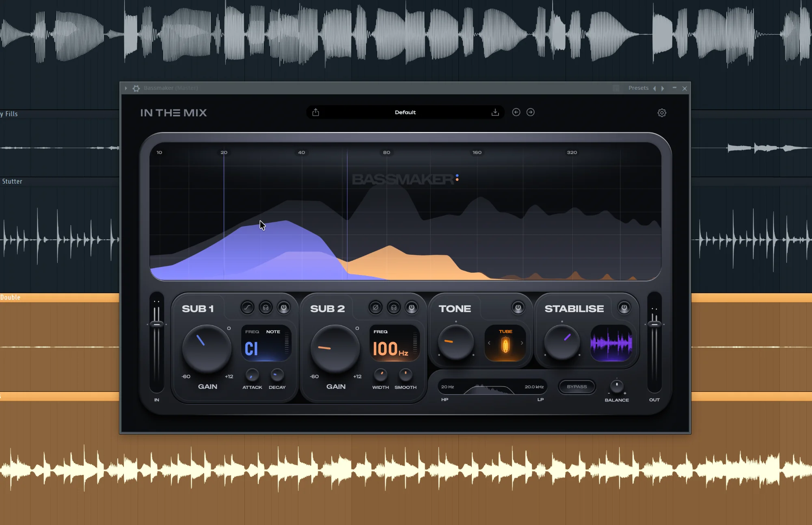812x525 pixels.
Task: Select the next preset arrow in the title bar
Action: tap(663, 88)
